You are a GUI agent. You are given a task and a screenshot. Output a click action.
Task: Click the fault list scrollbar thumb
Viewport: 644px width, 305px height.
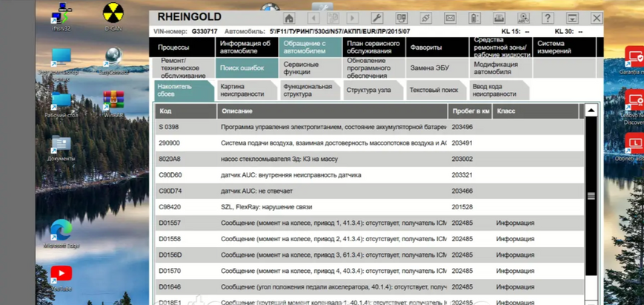click(591, 196)
